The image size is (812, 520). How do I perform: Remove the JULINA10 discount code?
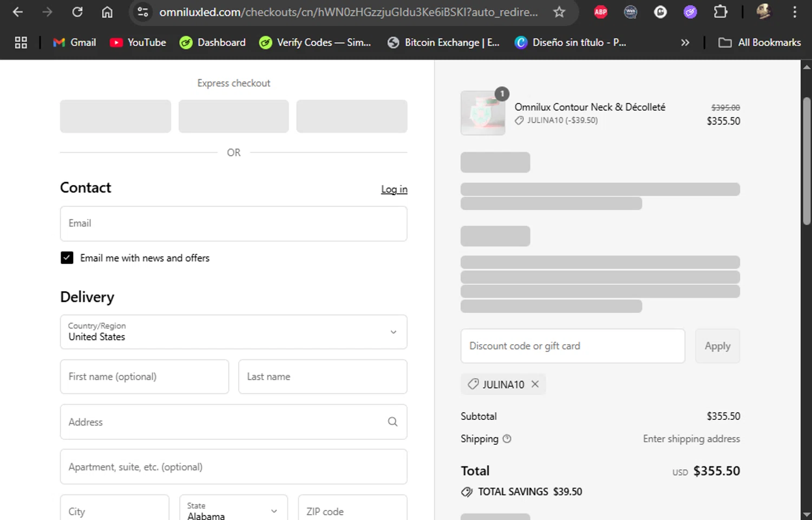click(535, 384)
